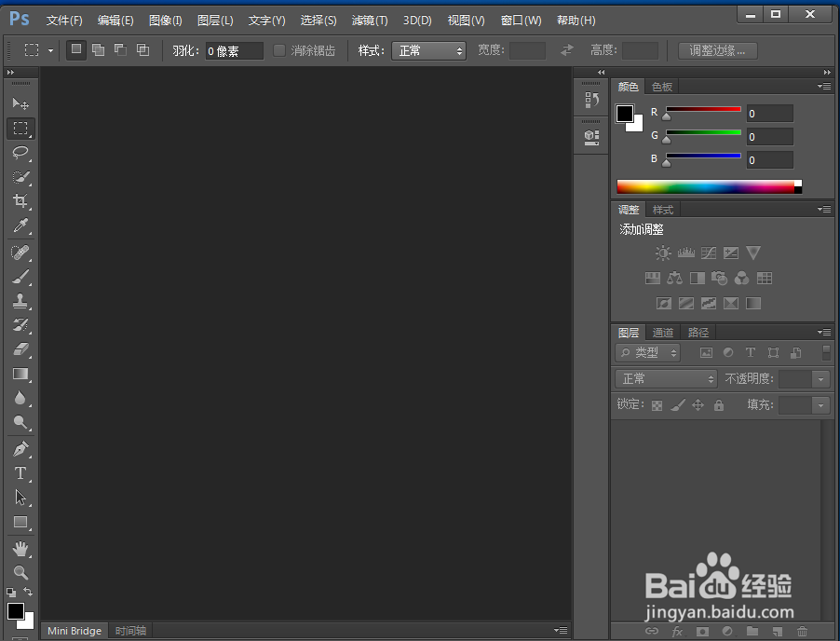Open the 样式 style dropdown showing 正常
Screen dimensions: 840x641
tap(428, 50)
